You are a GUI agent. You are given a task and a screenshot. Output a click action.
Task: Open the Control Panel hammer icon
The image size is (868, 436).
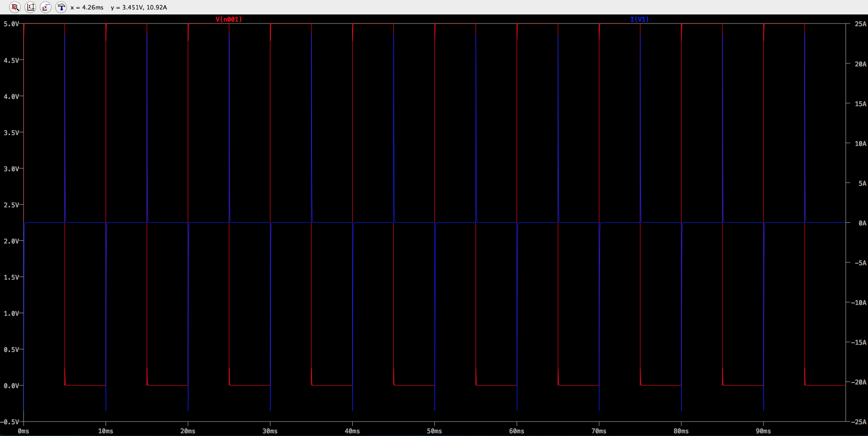tap(61, 7)
